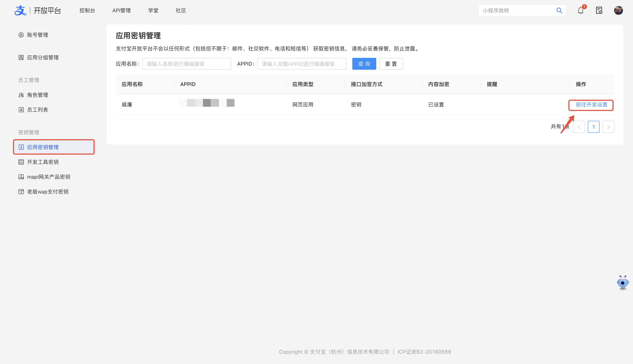Click the 已设置 cell
Screen dimensions: 633x364
pos(436,105)
